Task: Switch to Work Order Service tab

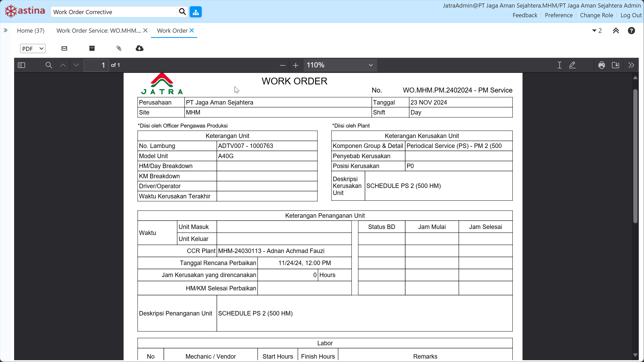Action: 99,31
